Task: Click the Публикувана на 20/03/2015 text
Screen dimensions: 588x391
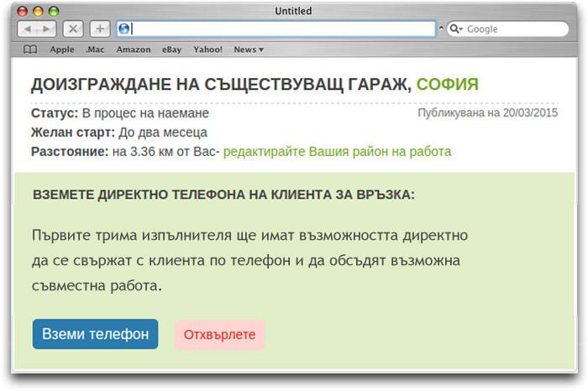Action: (x=488, y=112)
